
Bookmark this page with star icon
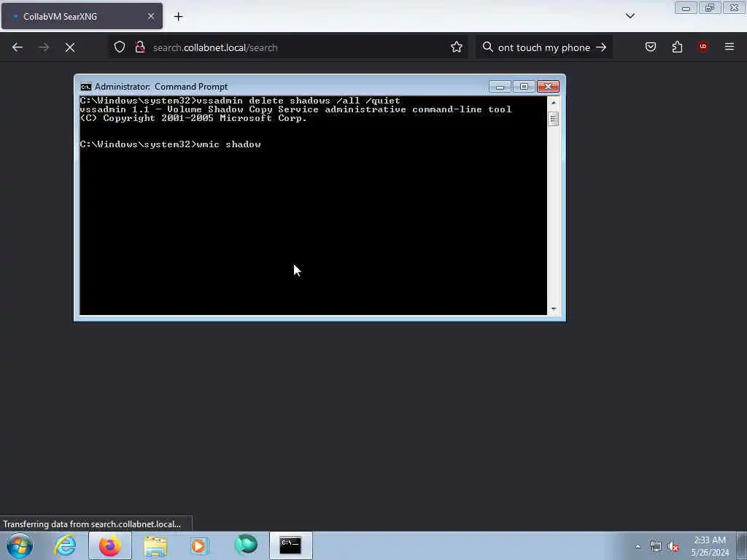pyautogui.click(x=457, y=47)
